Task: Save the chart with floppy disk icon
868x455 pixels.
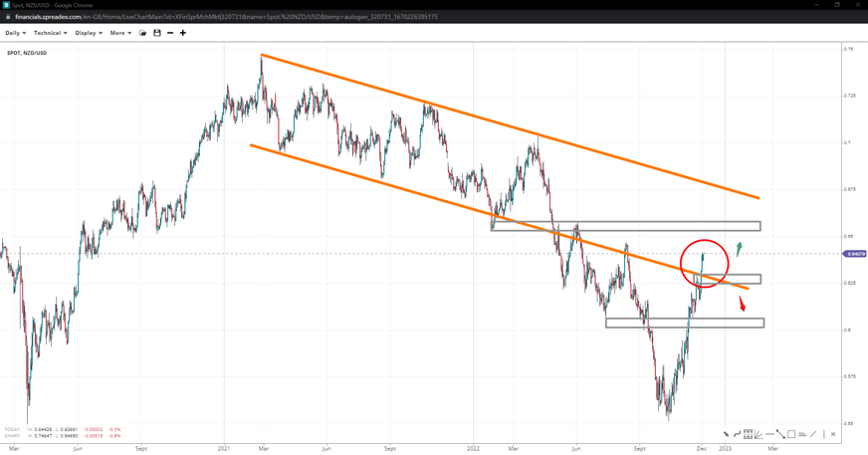Action: tap(156, 33)
